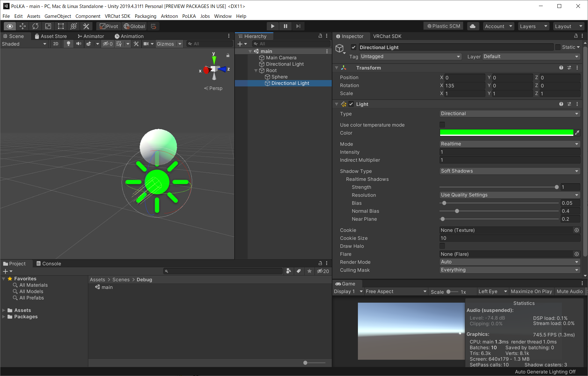Expand the Packages folder
This screenshot has width=588, height=376.
pyautogui.click(x=4, y=317)
